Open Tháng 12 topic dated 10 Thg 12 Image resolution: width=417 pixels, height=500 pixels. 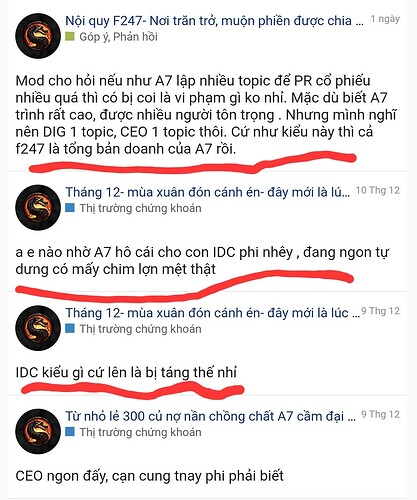207,192
